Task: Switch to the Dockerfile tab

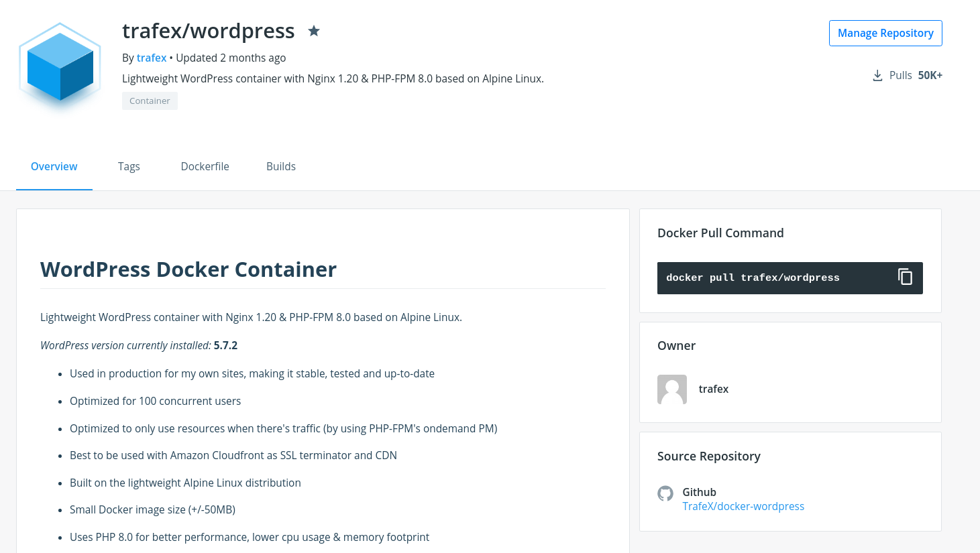Action: [x=205, y=166]
